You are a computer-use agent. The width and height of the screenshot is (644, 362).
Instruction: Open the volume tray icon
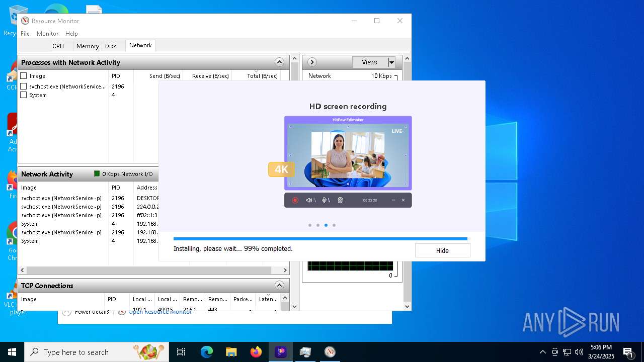[x=579, y=352]
